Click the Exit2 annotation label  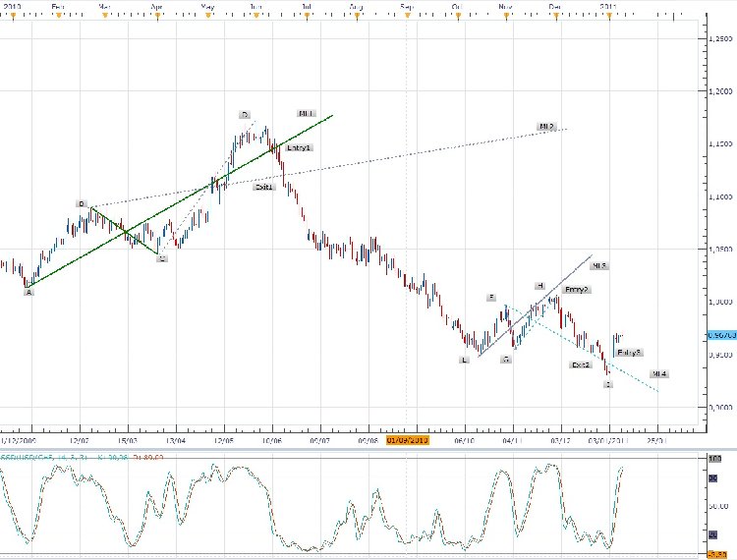point(582,364)
